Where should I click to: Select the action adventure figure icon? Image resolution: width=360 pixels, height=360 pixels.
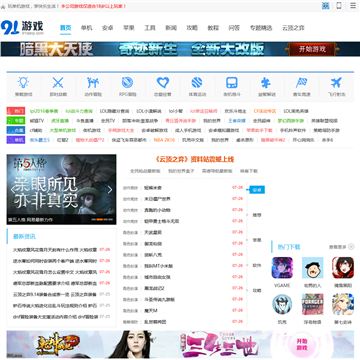(93, 82)
